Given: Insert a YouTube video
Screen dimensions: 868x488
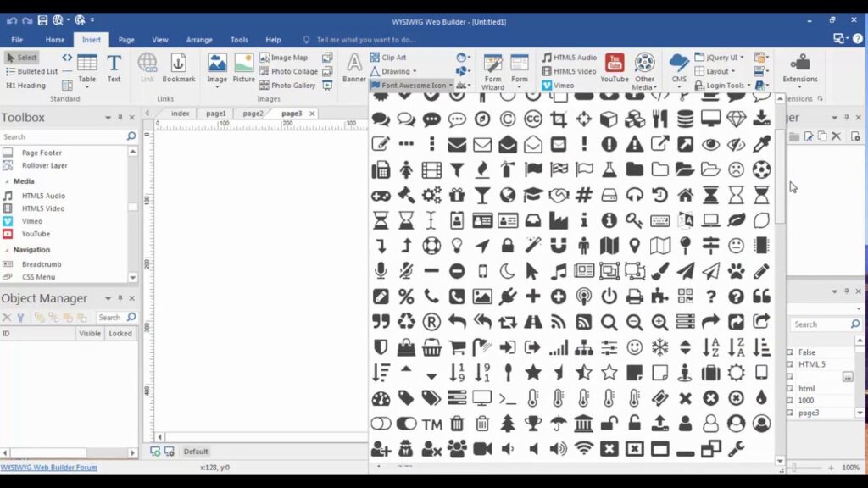Looking at the screenshot, I should tap(615, 69).
